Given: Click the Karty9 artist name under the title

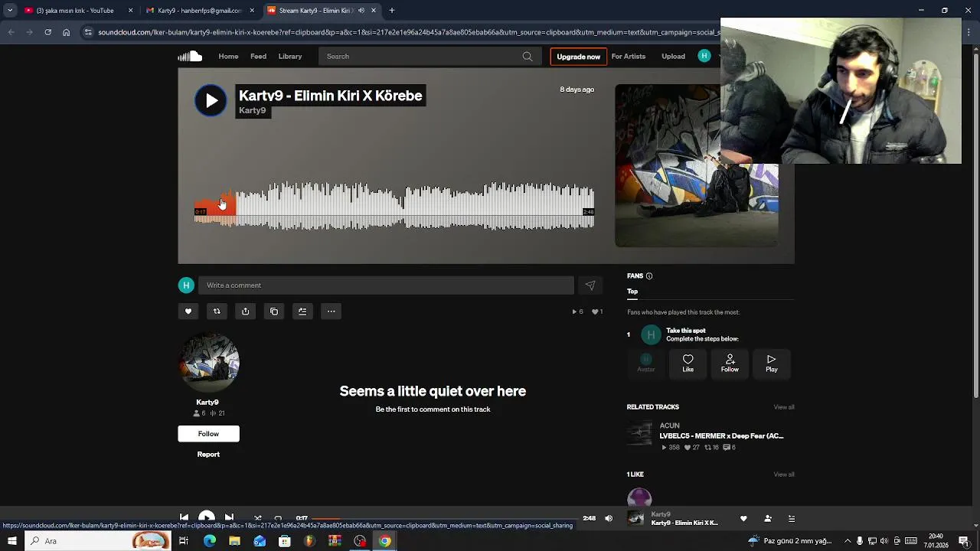Looking at the screenshot, I should pos(252,110).
